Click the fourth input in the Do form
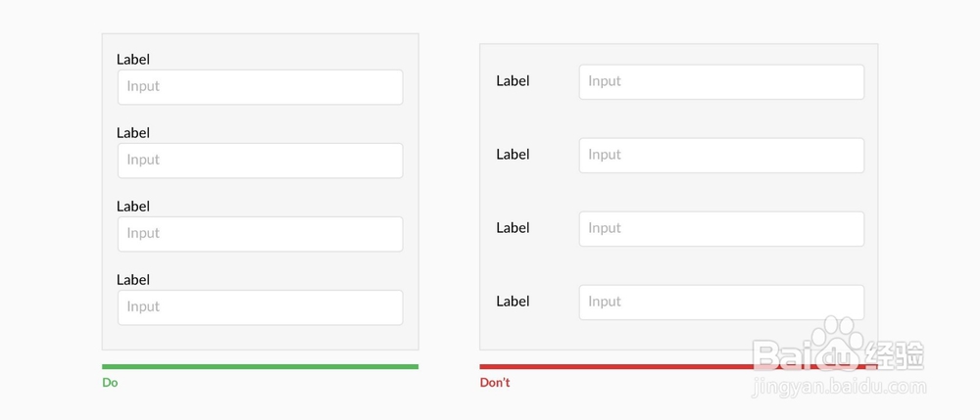Viewport: 980px width, 420px height. click(260, 307)
